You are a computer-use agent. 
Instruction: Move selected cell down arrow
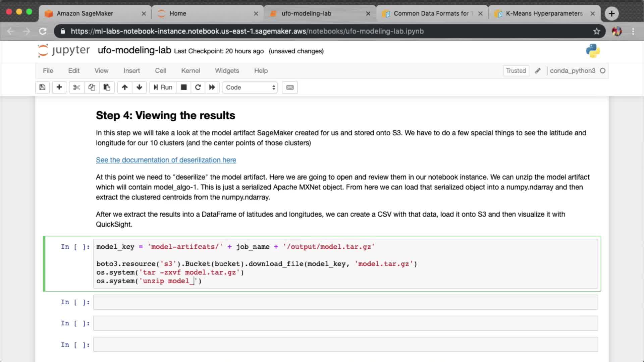pos(139,87)
